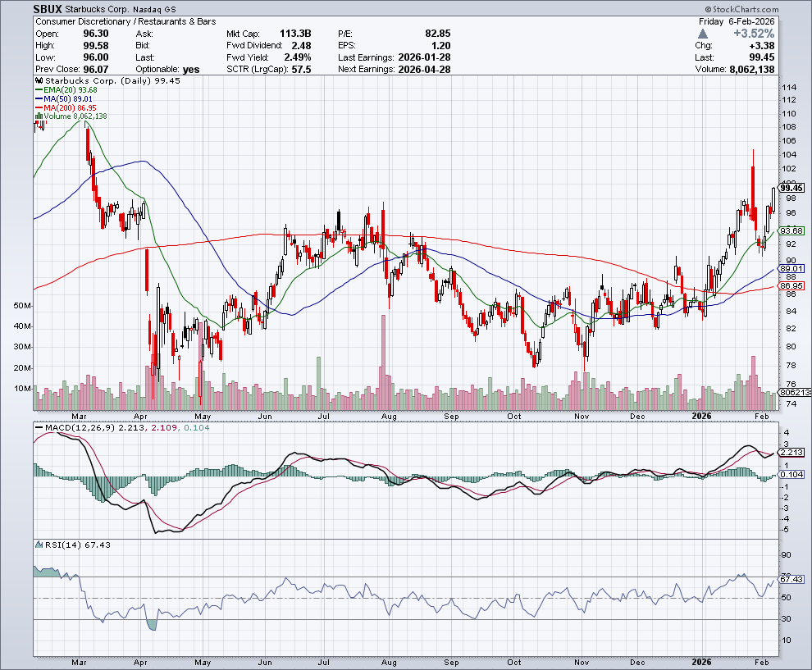Click the MA(50) 89.01 legend text

tap(68, 99)
